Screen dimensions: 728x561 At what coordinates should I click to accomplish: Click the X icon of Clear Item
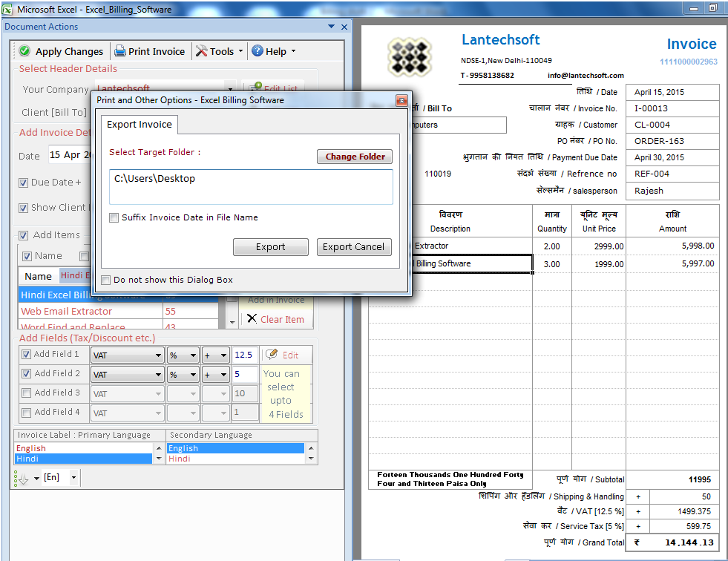[x=252, y=318]
